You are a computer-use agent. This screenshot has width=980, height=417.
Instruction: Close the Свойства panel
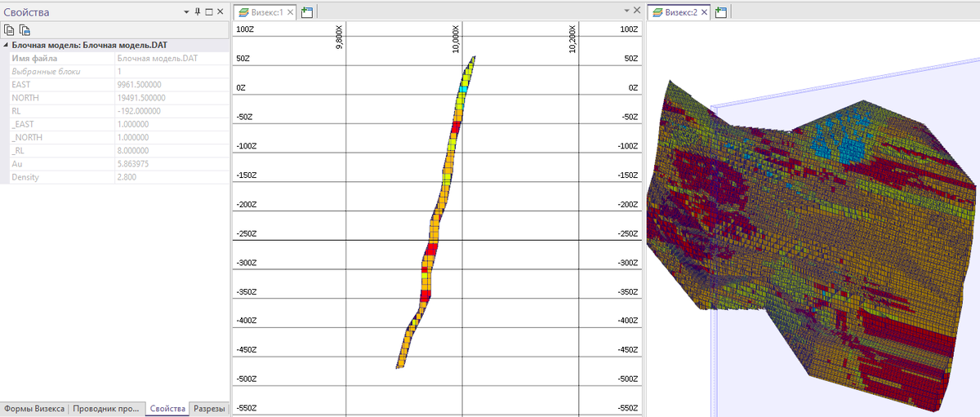coord(220,12)
